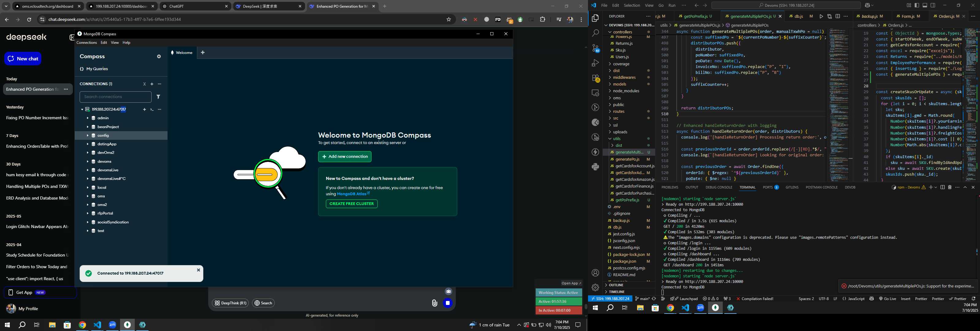Image resolution: width=980 pixels, height=331 pixels.
Task: Expand the beanProject database
Action: [88, 127]
